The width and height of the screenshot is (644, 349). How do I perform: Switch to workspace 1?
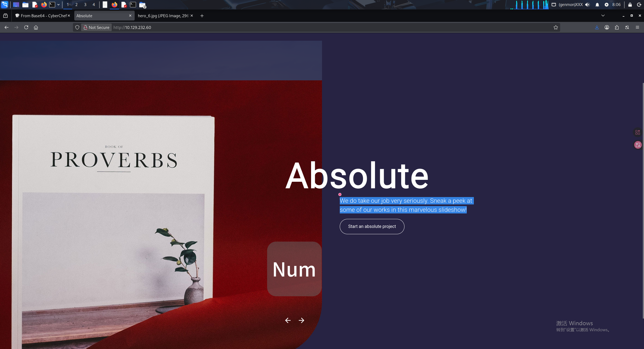tap(68, 5)
